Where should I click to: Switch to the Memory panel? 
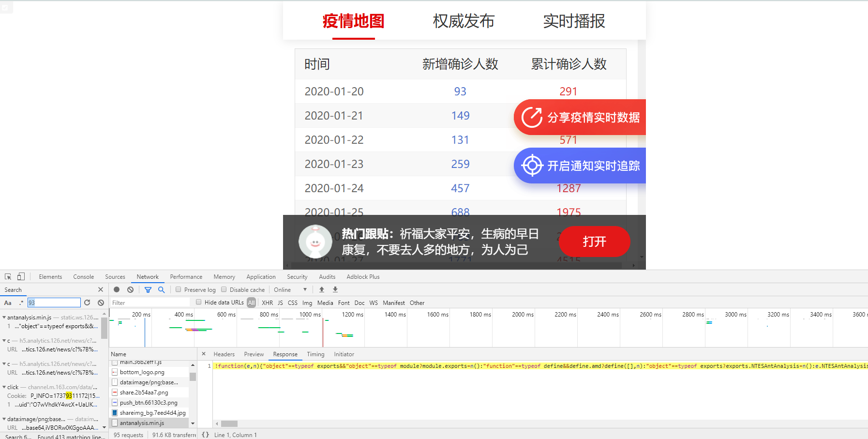(x=224, y=276)
